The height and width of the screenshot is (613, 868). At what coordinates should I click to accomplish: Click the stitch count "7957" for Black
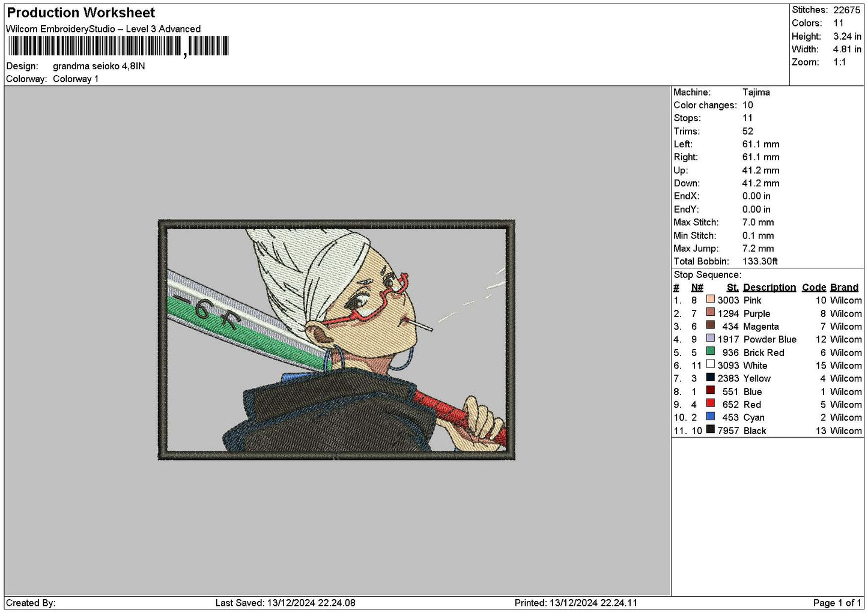[x=728, y=430]
